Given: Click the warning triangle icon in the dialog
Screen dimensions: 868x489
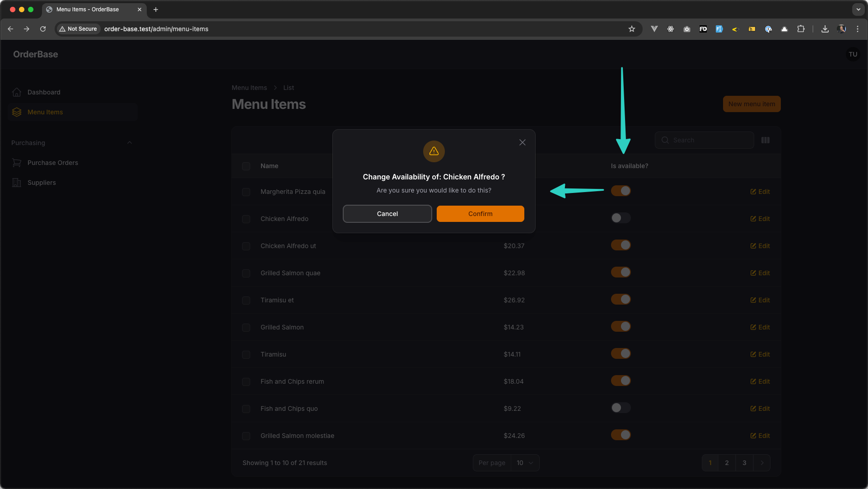Looking at the screenshot, I should pos(434,151).
